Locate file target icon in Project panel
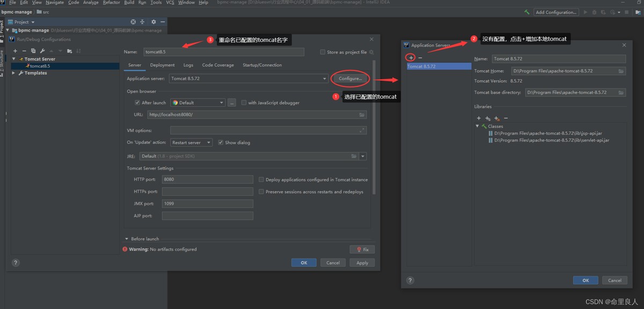644x309 pixels. pos(133,22)
